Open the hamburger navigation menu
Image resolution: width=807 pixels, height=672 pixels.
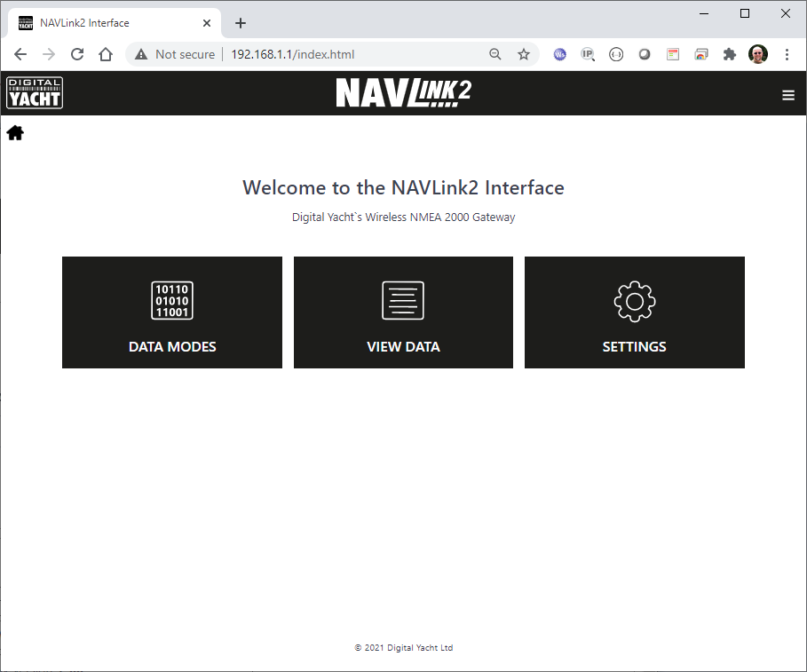[788, 94]
